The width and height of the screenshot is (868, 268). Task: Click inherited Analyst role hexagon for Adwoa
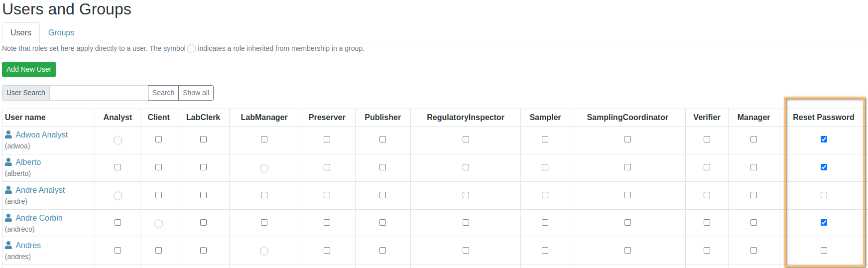click(x=118, y=140)
